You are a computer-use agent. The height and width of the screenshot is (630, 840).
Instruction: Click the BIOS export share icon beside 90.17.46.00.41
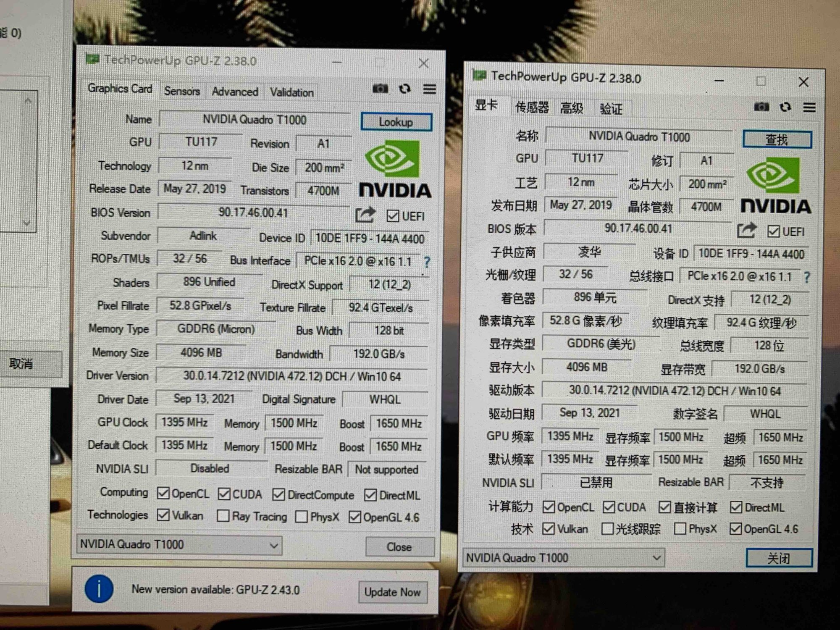pos(365,215)
